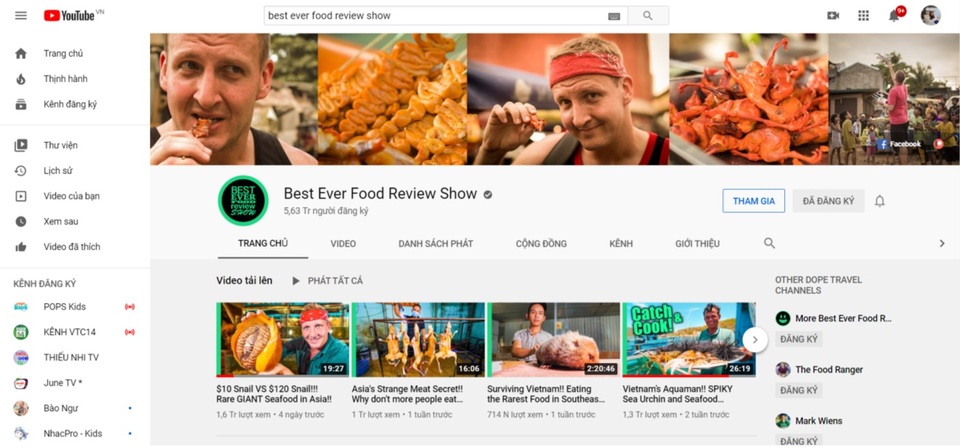Open the YouTube apps grid icon

click(863, 15)
